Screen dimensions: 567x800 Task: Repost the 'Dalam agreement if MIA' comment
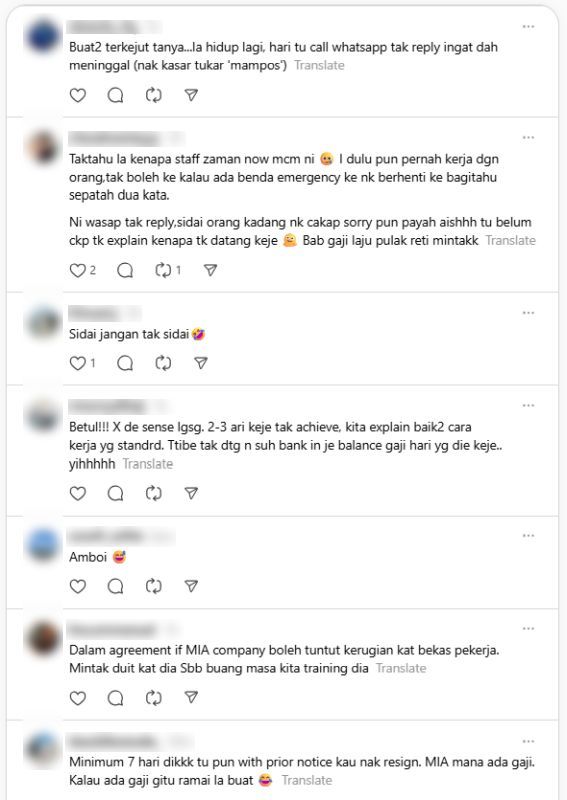pyautogui.click(x=154, y=697)
